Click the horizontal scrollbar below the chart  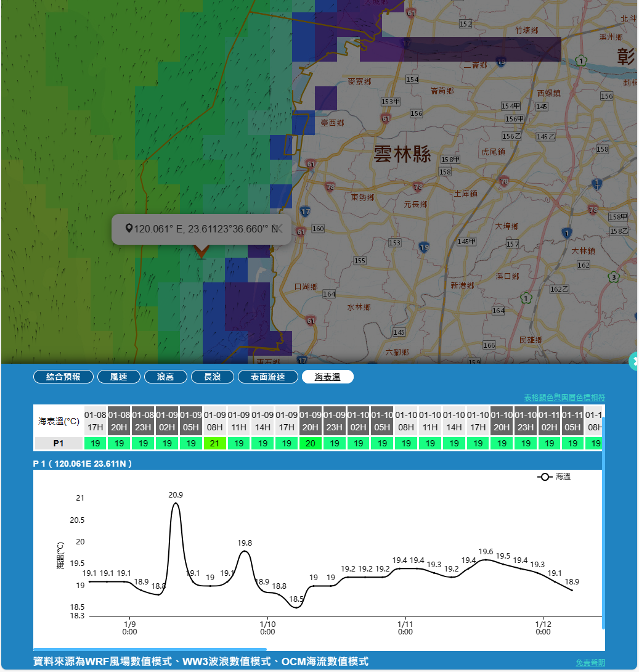click(x=150, y=649)
